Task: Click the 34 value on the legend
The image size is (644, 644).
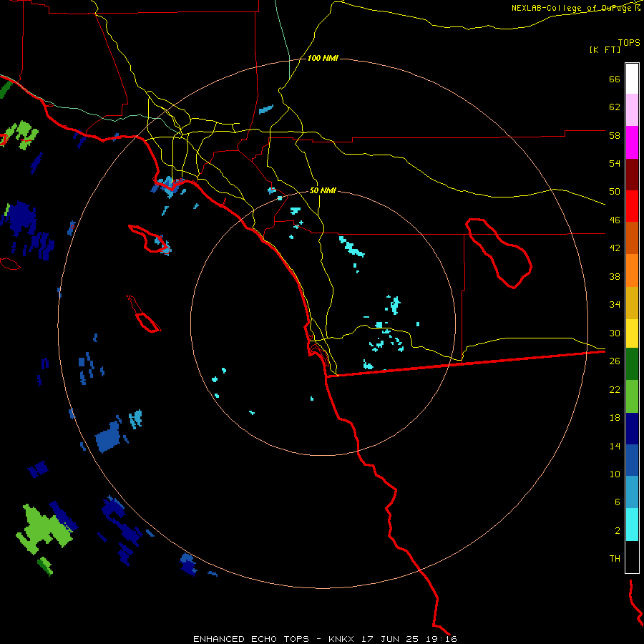Action: pyautogui.click(x=615, y=305)
